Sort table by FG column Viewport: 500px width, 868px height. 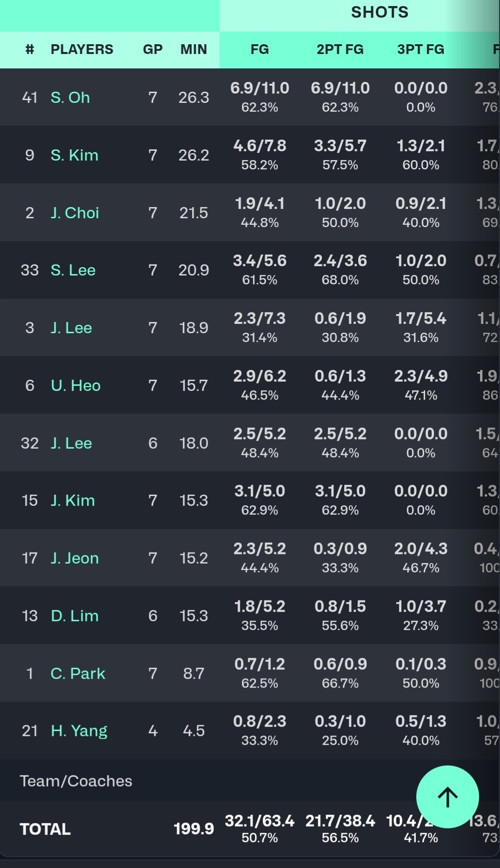click(x=260, y=49)
